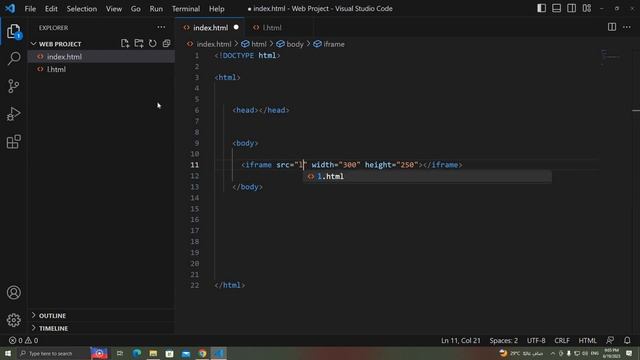Open the Accounts menu icon
Screen dimensions: 640x360
tap(13, 292)
